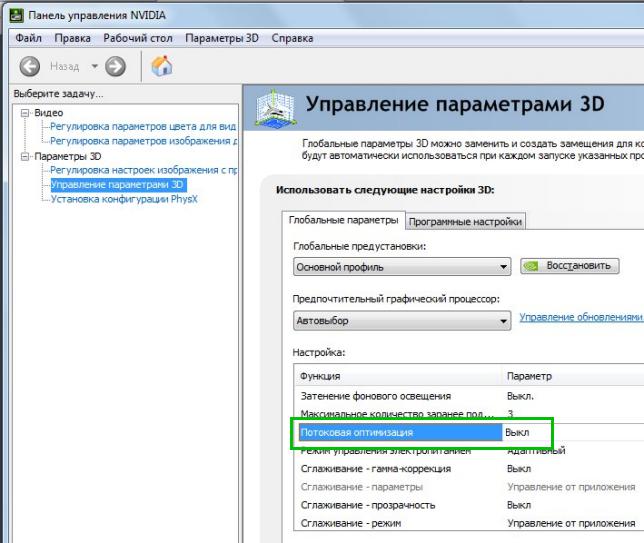Viewport: 644px width, 543px height.
Task: Open the Рабочий стол menu
Action: tap(138, 38)
